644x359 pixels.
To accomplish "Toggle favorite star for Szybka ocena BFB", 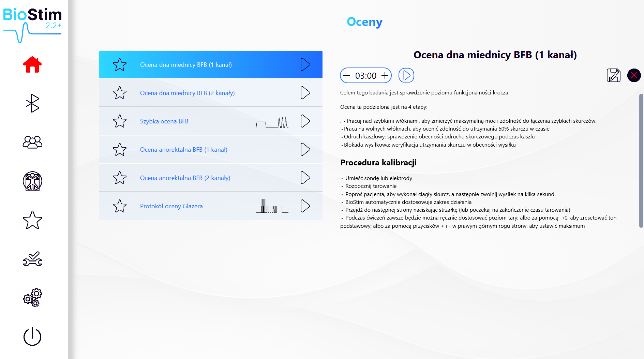I will (x=120, y=121).
